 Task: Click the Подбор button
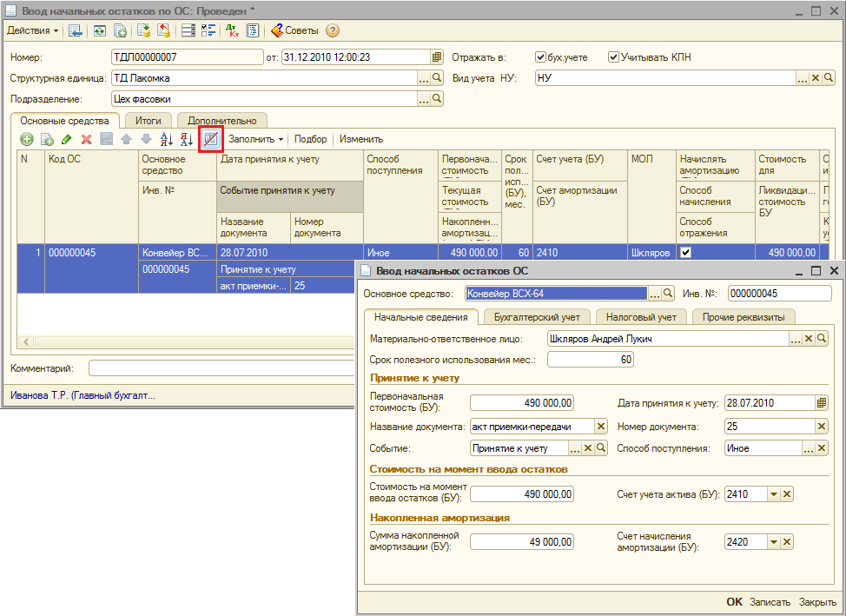pyautogui.click(x=310, y=139)
